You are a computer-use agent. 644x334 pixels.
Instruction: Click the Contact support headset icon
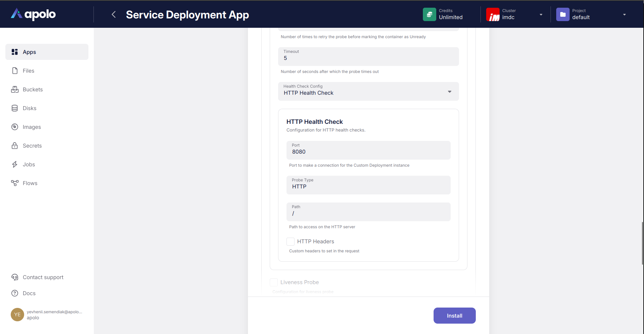[15, 277]
